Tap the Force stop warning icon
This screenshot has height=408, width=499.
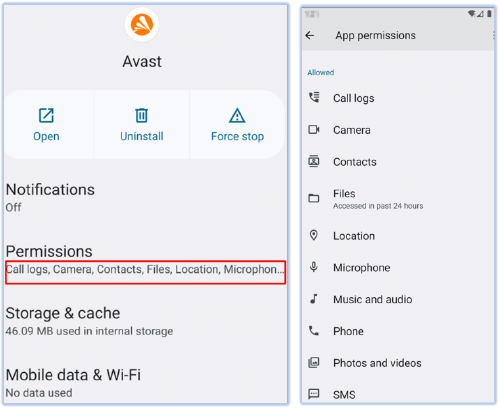pos(237,116)
